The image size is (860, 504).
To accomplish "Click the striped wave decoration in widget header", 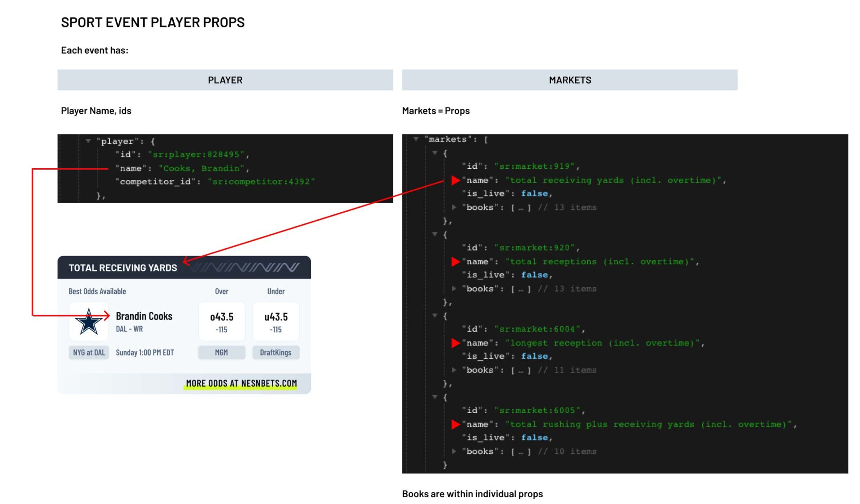I will pyautogui.click(x=245, y=268).
